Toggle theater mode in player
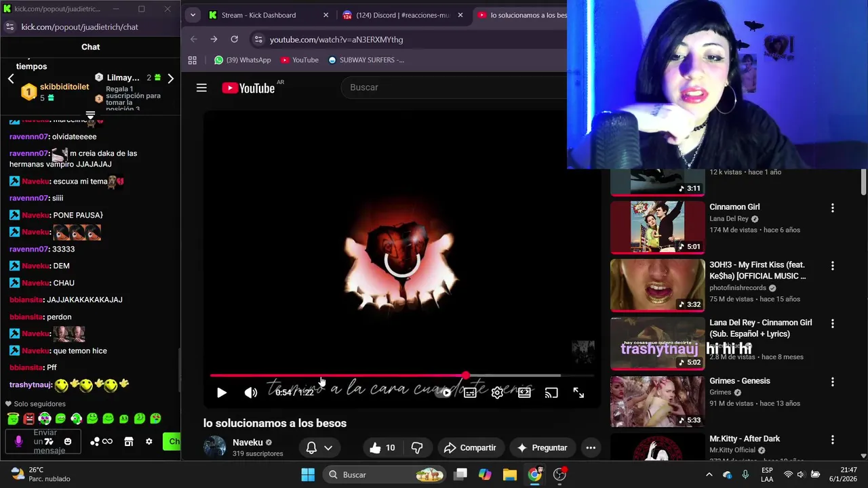868x488 pixels. point(524,392)
